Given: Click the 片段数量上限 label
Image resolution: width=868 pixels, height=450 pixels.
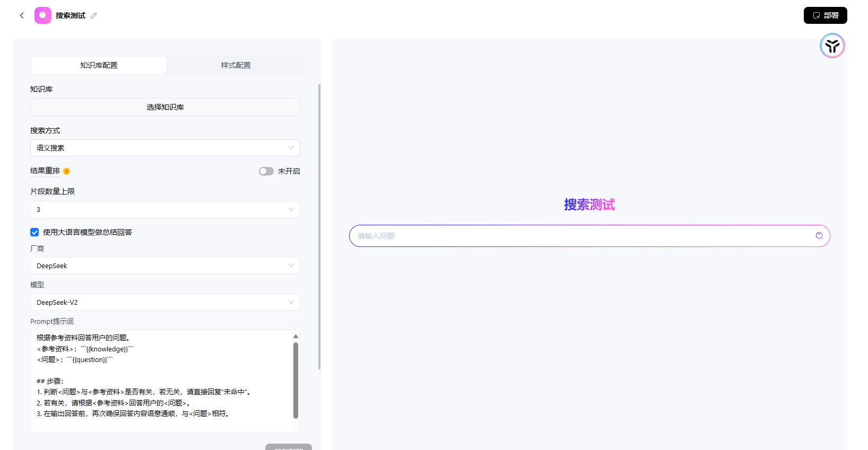Looking at the screenshot, I should (x=53, y=191).
